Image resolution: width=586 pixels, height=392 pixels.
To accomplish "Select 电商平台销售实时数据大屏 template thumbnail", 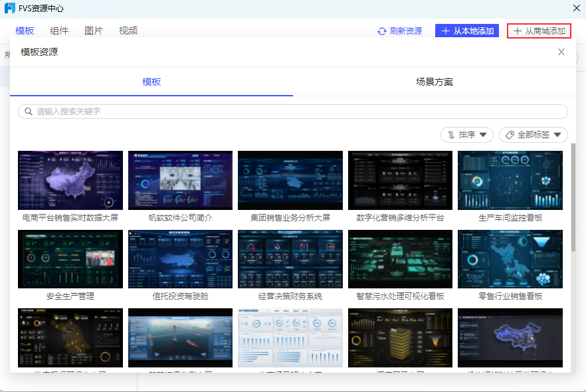I will (70, 180).
